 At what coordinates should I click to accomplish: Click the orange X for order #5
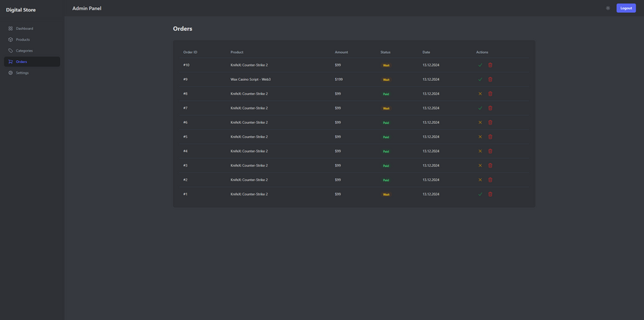pos(480,137)
